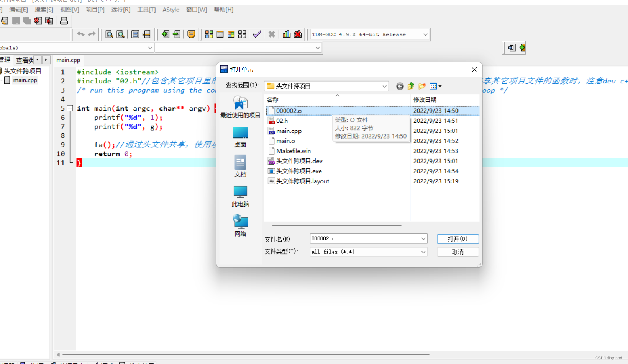The width and height of the screenshot is (628, 364).
Task: Open the View menu (视图)
Action: coord(69,10)
